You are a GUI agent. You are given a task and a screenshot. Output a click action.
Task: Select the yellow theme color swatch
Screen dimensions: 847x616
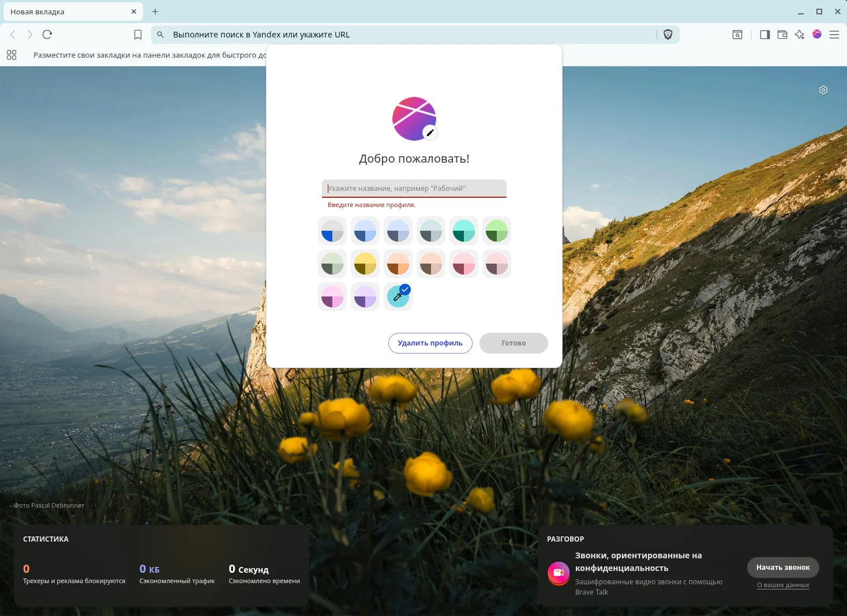click(x=365, y=264)
